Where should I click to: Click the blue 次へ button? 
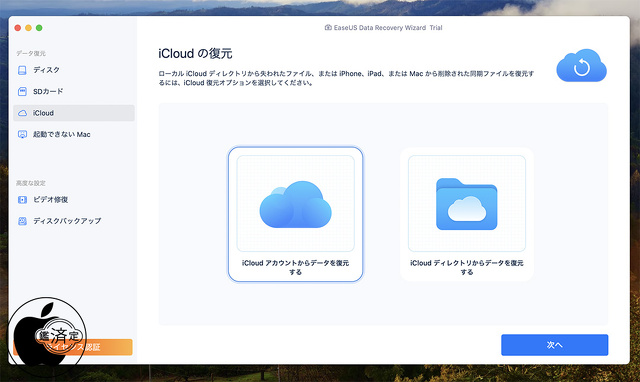(x=554, y=345)
